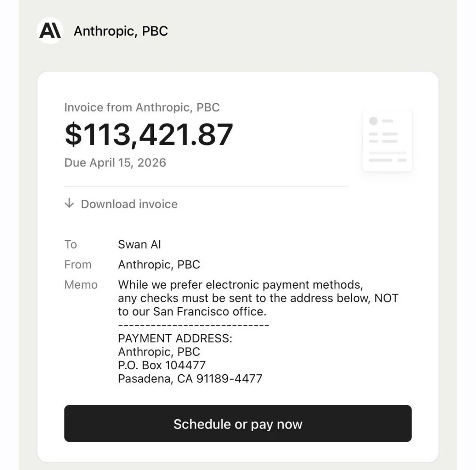Viewport: 476px width, 470px height.
Task: Click the Due April 15, 2026 text
Action: [x=115, y=163]
